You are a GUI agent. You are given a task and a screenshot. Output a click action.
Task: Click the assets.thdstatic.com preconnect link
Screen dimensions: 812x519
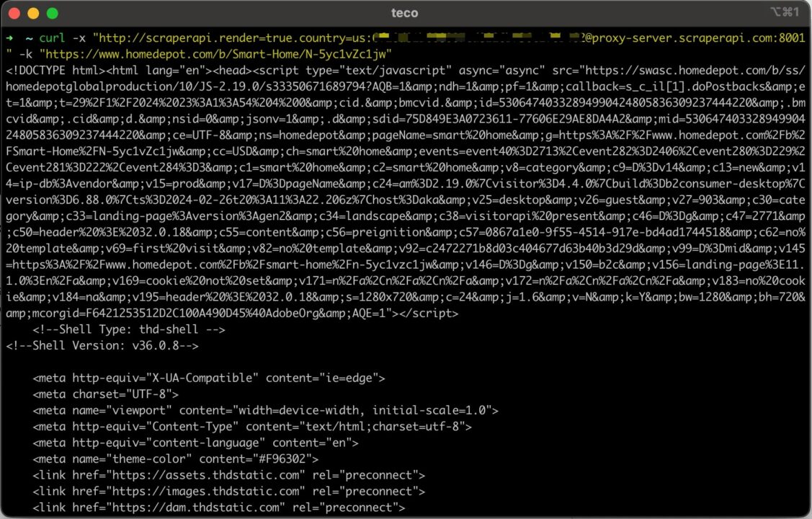click(x=229, y=474)
